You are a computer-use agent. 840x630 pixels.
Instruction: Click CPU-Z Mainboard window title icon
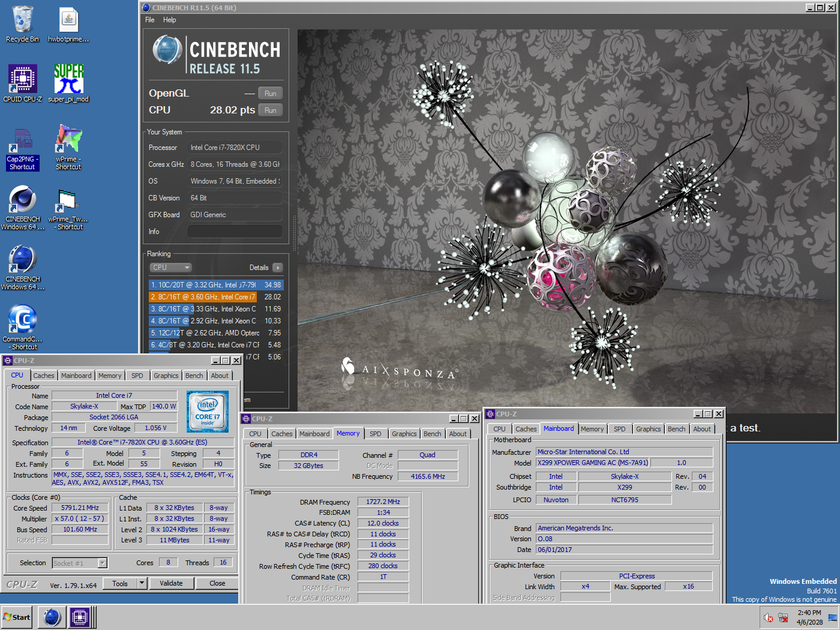pyautogui.click(x=490, y=414)
